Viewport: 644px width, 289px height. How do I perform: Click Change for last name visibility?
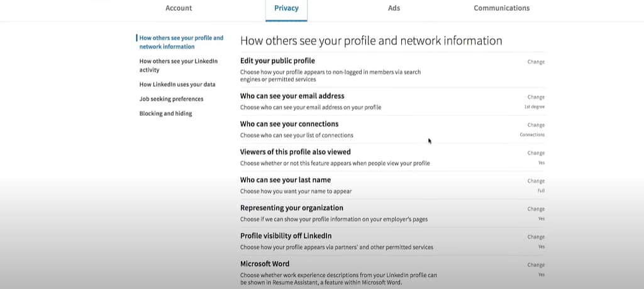coord(536,181)
